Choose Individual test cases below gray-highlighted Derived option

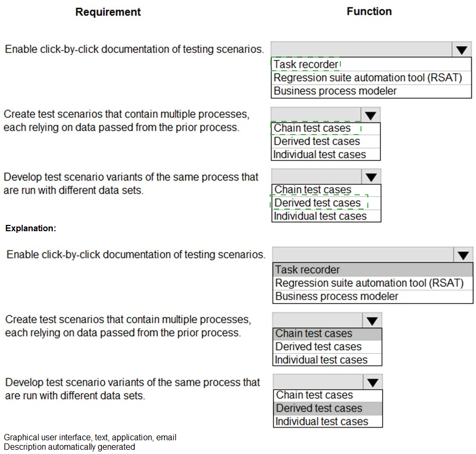click(x=322, y=421)
